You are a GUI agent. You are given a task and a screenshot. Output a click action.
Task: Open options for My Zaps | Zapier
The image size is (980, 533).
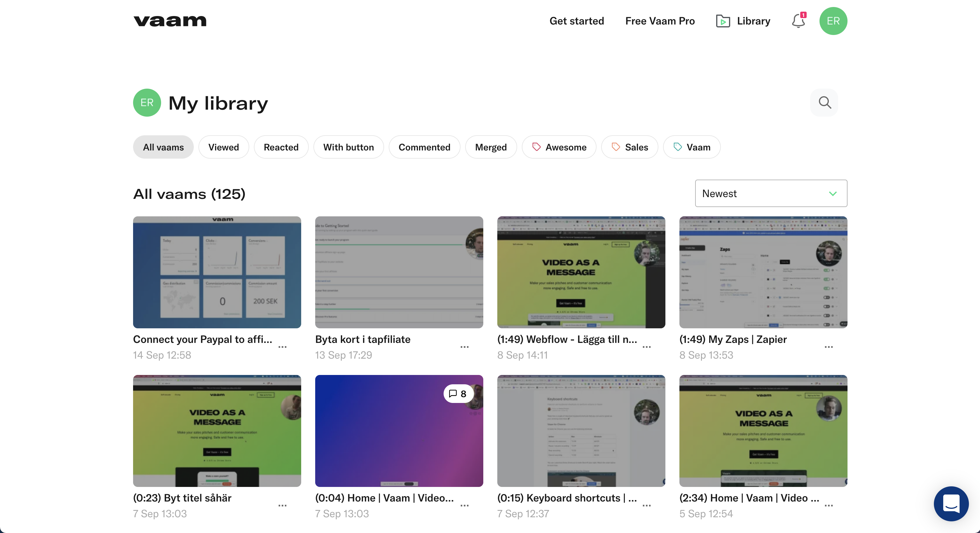829,347
